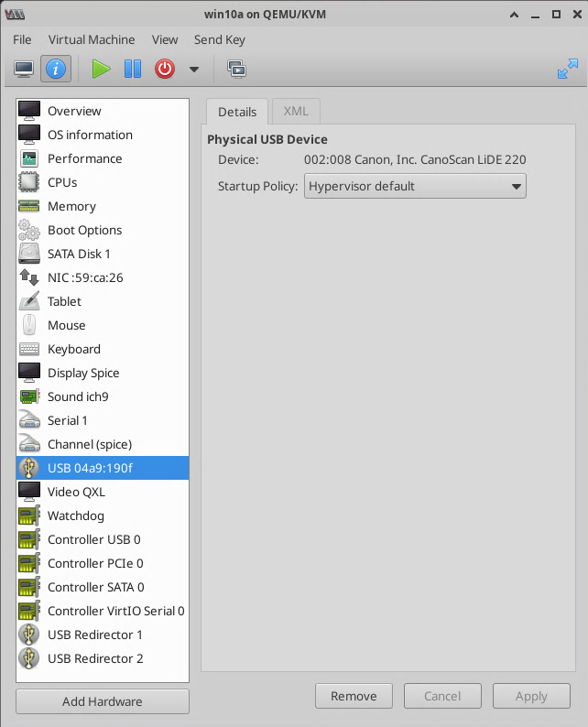Select the USB Redirector 2 entry
This screenshot has width=588, height=727.
pyautogui.click(x=95, y=658)
